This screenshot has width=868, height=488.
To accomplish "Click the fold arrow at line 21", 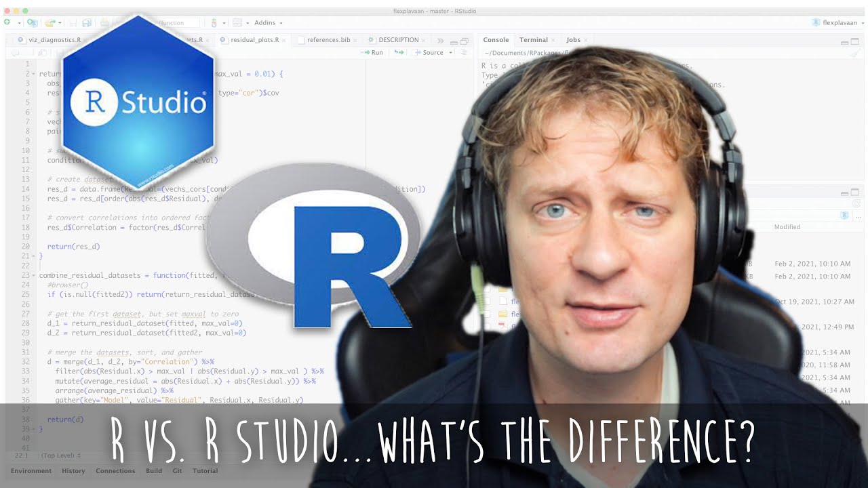I will click(34, 257).
